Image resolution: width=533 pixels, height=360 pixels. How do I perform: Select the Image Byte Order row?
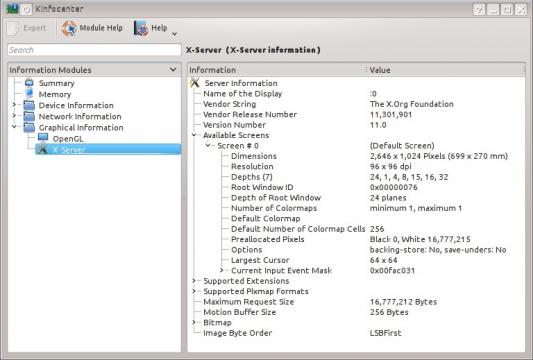click(x=237, y=333)
